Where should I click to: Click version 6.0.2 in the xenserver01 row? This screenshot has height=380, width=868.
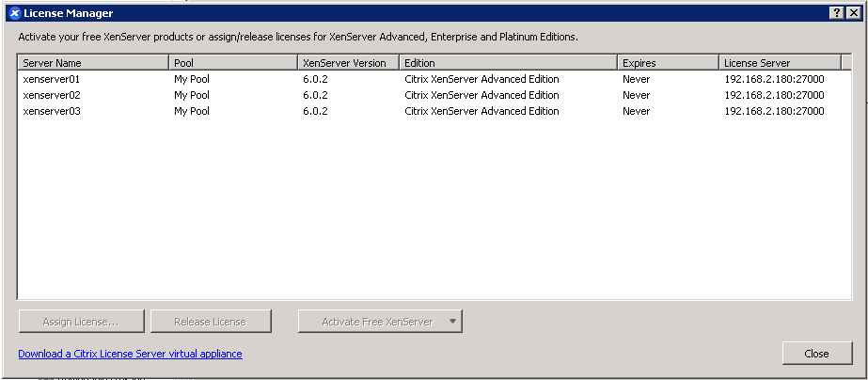(315, 79)
